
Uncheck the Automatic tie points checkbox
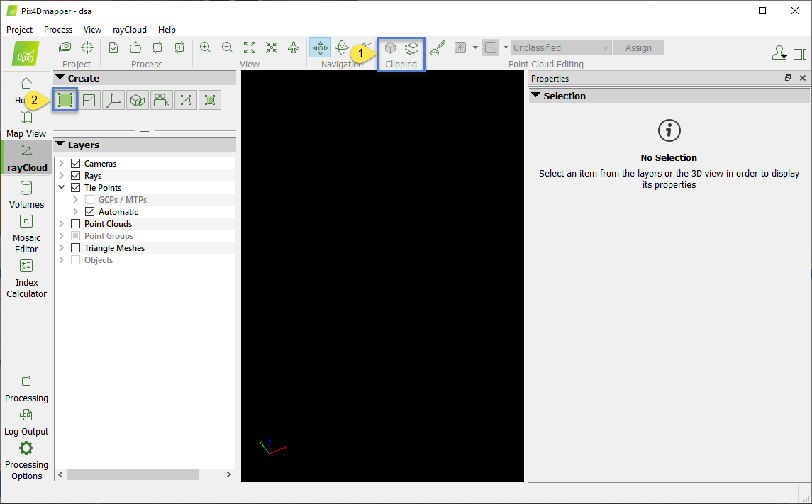[89, 212]
